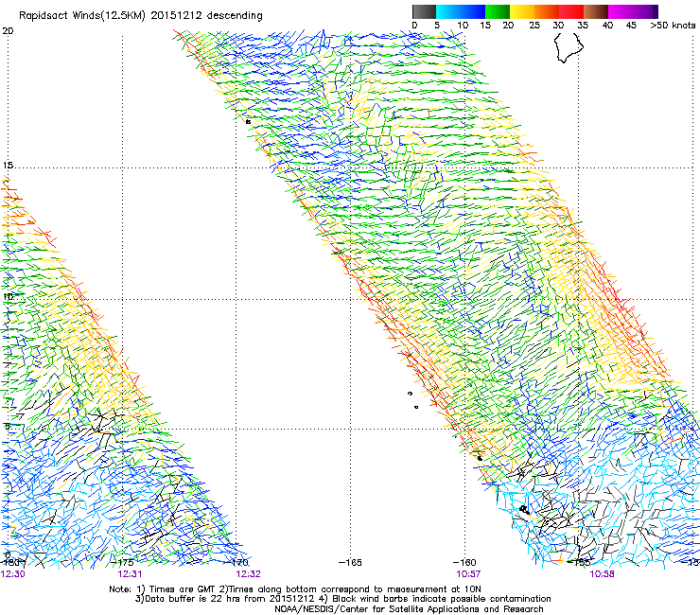Click the purple '12:30' time label
Viewport: 700px width, 615px height.
pos(13,574)
